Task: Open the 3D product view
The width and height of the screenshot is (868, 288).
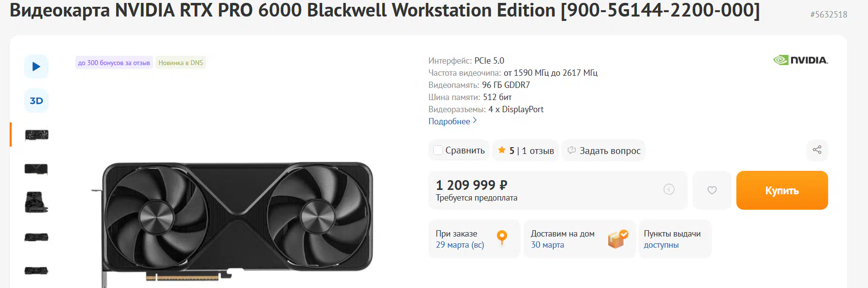Action: click(36, 101)
